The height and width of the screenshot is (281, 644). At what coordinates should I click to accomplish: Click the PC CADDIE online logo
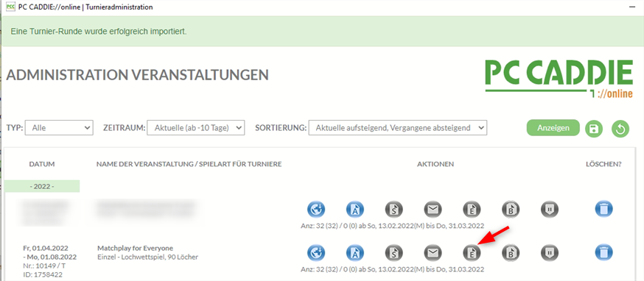pyautogui.click(x=559, y=79)
